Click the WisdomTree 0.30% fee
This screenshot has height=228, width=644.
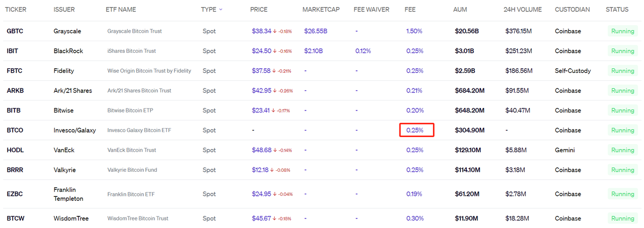coord(415,218)
